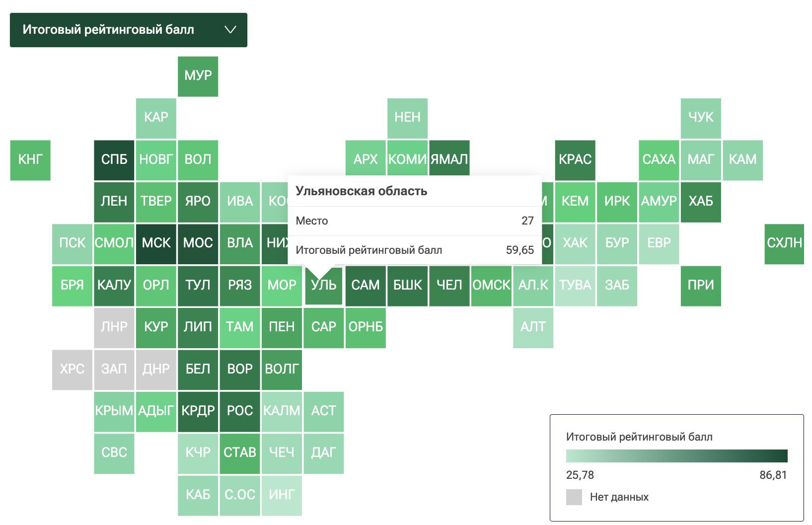Image resolution: width=812 pixels, height=525 pixels.
Task: Select the КРАС region tile
Action: click(575, 160)
